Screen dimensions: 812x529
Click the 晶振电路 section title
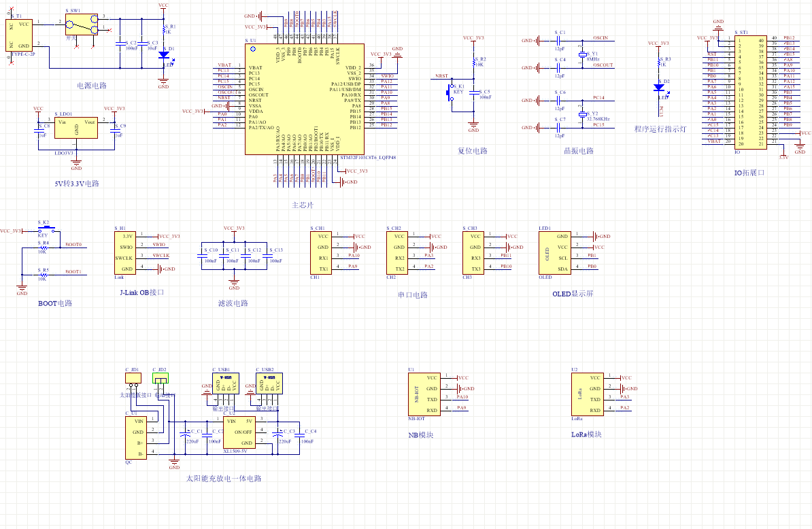(x=579, y=151)
